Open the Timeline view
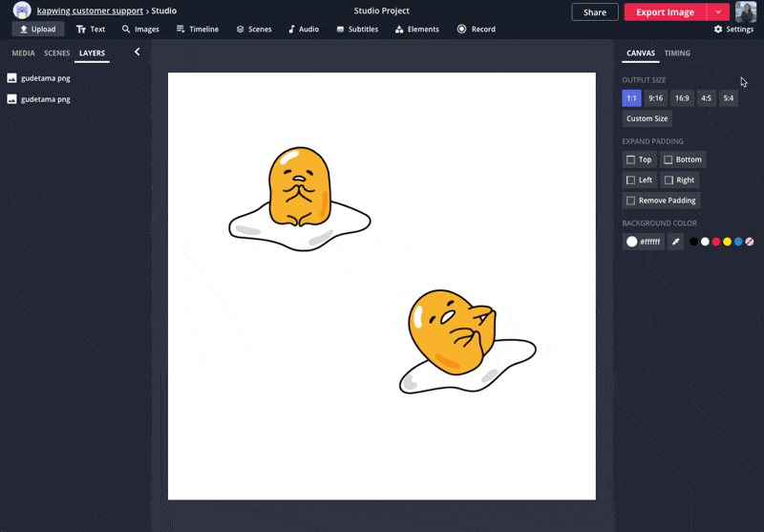Screen dimensions: 764x532 coord(198,30)
